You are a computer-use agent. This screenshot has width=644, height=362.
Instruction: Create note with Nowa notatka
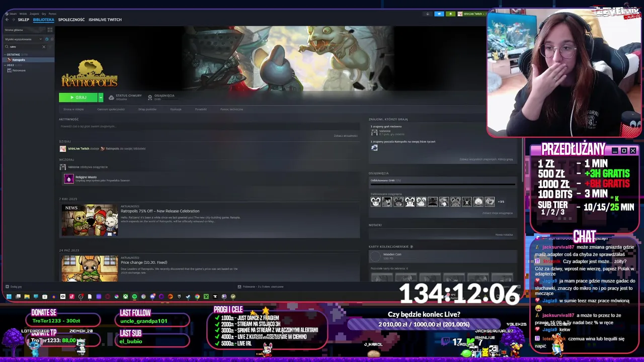(x=504, y=234)
